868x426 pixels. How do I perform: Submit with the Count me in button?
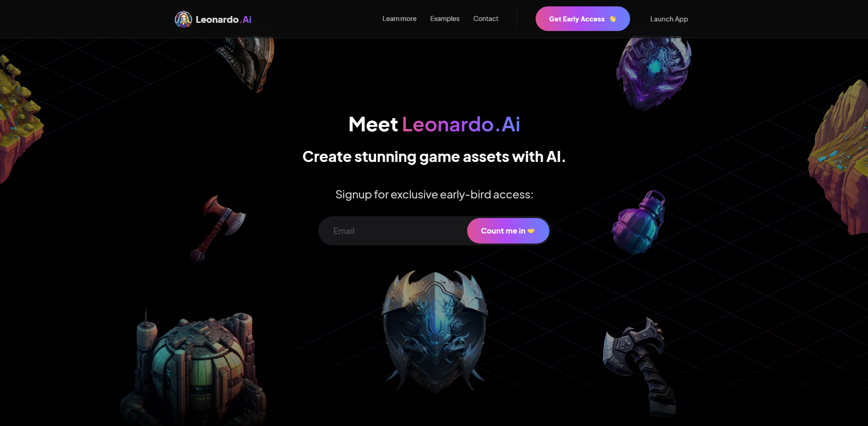pos(508,231)
